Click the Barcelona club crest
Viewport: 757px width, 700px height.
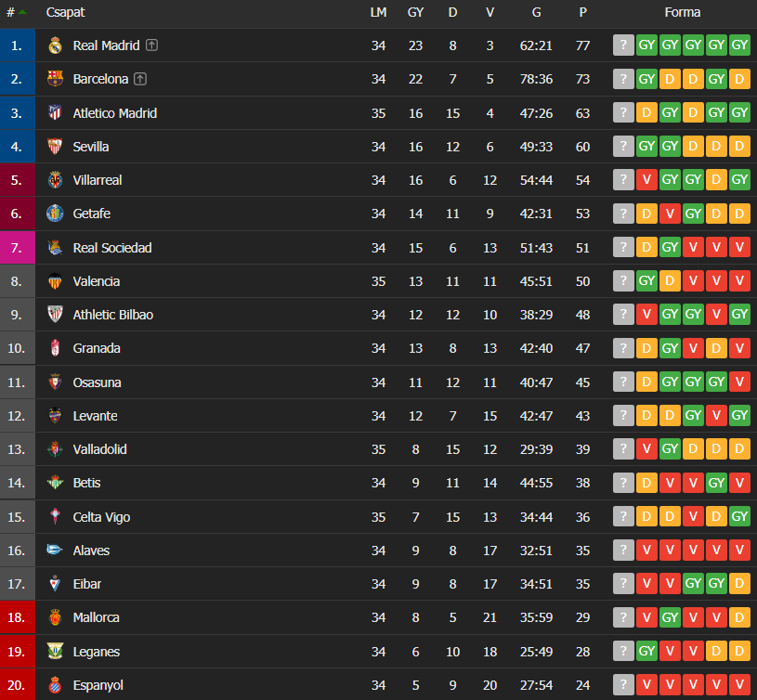pyautogui.click(x=55, y=79)
